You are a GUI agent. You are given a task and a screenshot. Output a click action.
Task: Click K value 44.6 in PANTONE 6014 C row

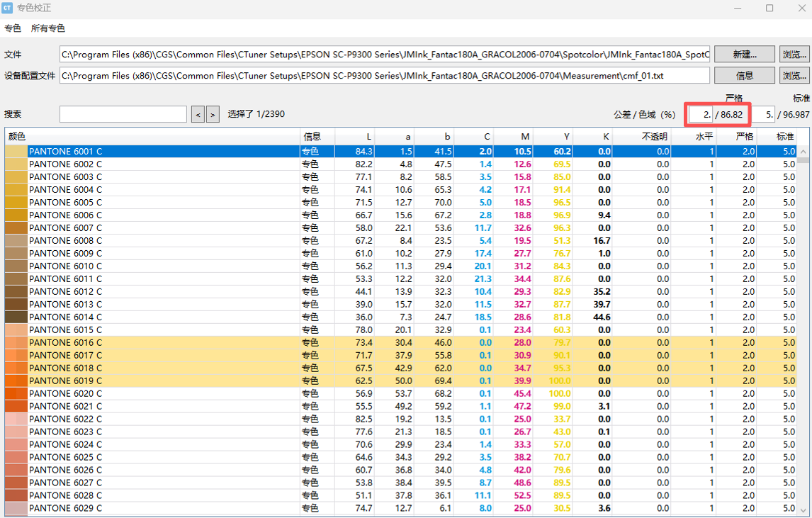point(602,317)
